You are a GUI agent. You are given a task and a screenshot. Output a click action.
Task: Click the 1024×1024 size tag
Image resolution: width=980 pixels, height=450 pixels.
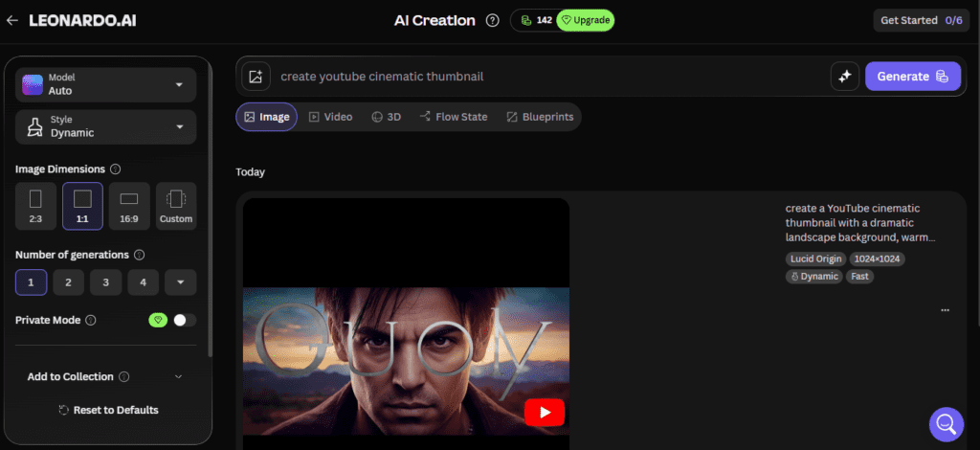[877, 259]
